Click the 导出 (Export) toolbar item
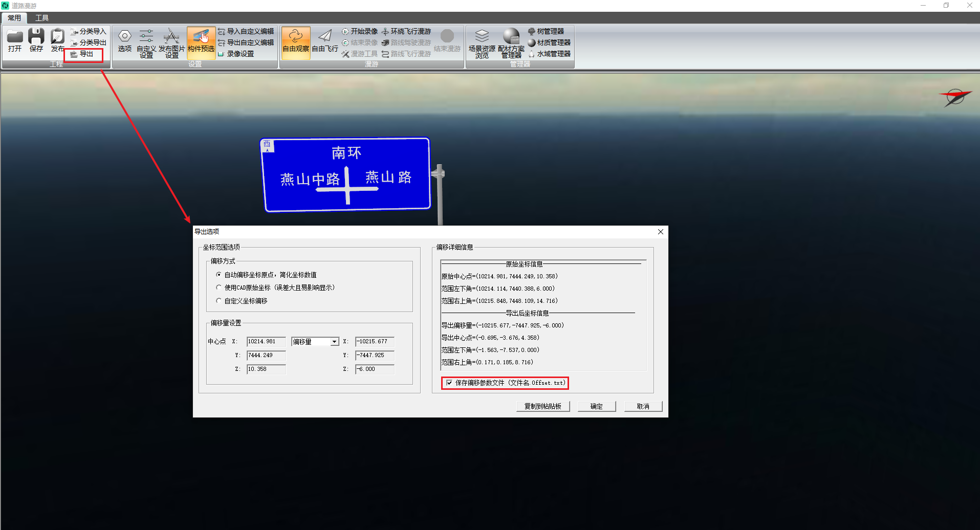Viewport: 980px width, 530px height. click(85, 54)
